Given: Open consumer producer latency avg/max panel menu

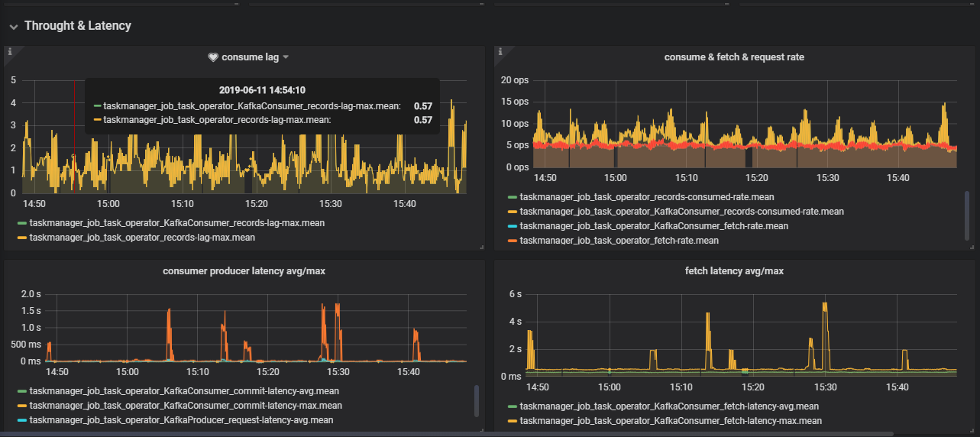Looking at the screenshot, I should click(x=244, y=271).
